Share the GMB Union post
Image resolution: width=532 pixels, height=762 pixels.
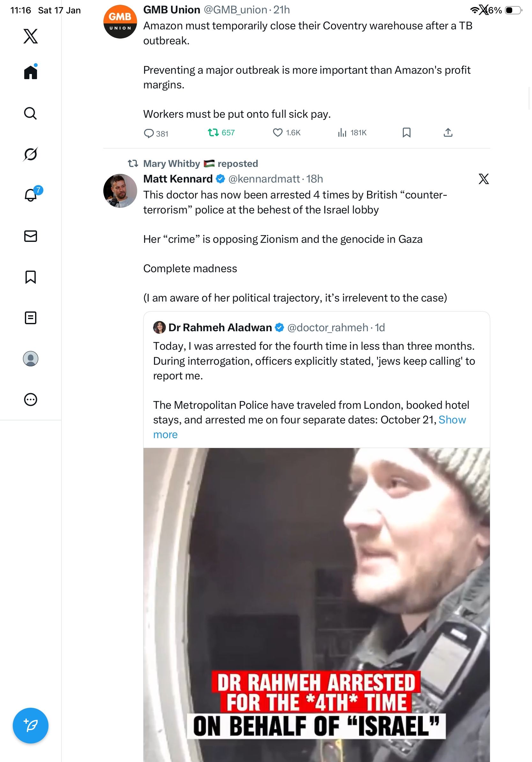click(448, 133)
